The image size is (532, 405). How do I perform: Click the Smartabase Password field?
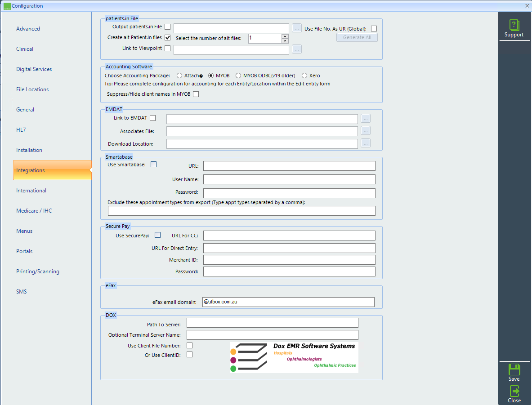click(289, 193)
